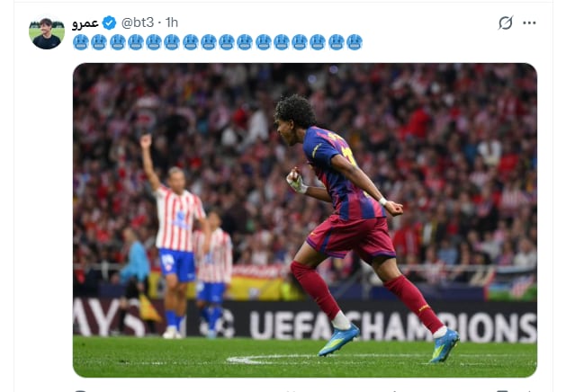The width and height of the screenshot is (566, 392).
Task: Click the blue verified badge
Action: pyautogui.click(x=110, y=22)
